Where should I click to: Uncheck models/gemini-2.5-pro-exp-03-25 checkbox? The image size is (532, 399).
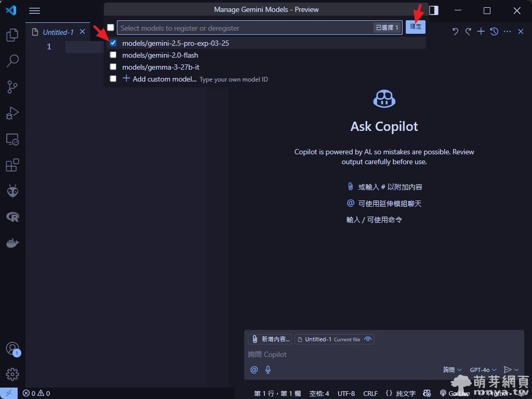pos(113,43)
